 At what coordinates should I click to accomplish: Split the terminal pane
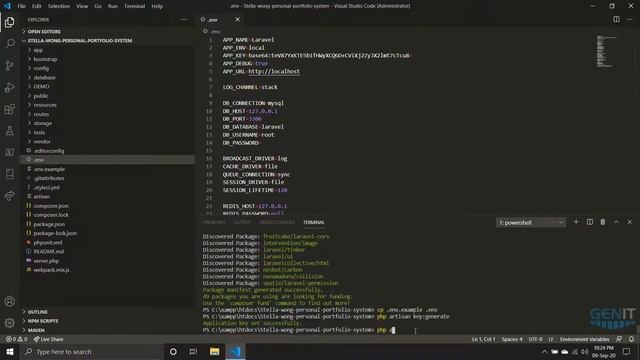point(590,222)
